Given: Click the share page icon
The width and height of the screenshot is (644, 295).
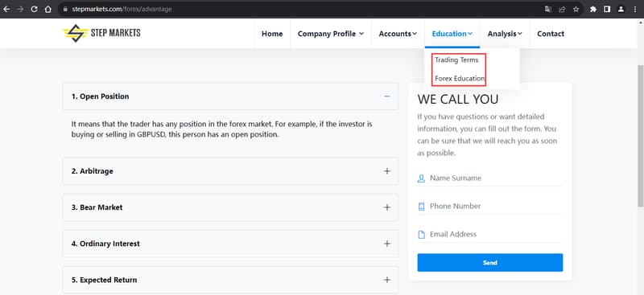Looking at the screenshot, I should (562, 9).
